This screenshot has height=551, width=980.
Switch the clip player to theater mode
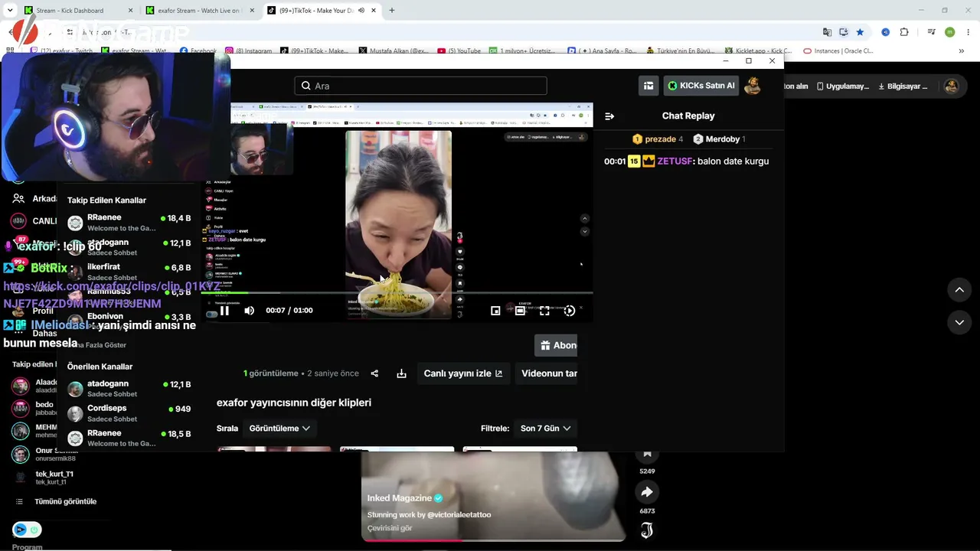(520, 311)
